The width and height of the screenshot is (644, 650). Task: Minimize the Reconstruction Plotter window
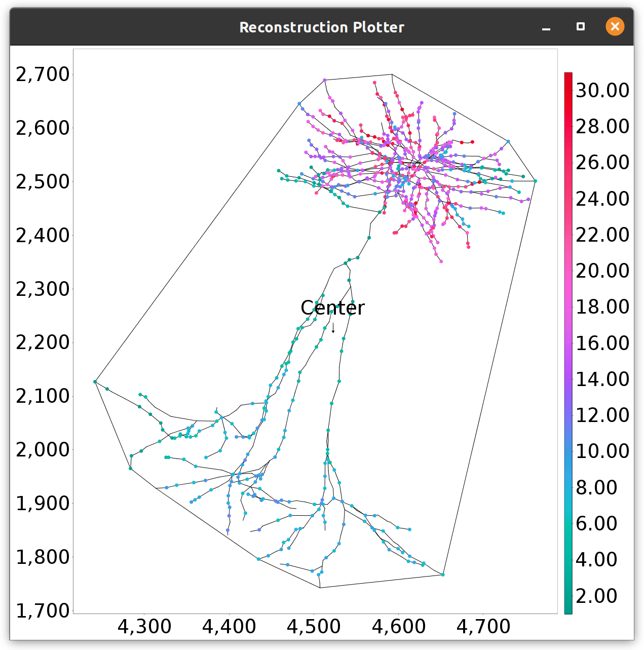(x=546, y=27)
